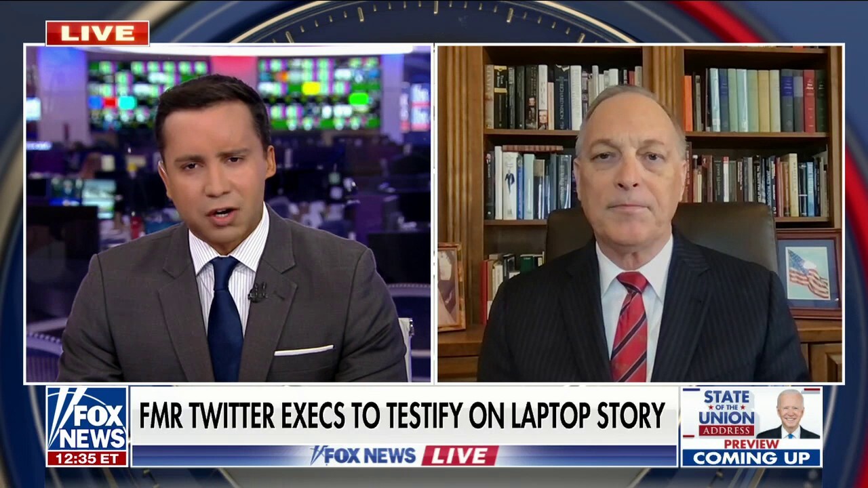Image resolution: width=868 pixels, height=488 pixels.
Task: Click the FMR Twitter Execs headline banner
Action: pos(403,415)
